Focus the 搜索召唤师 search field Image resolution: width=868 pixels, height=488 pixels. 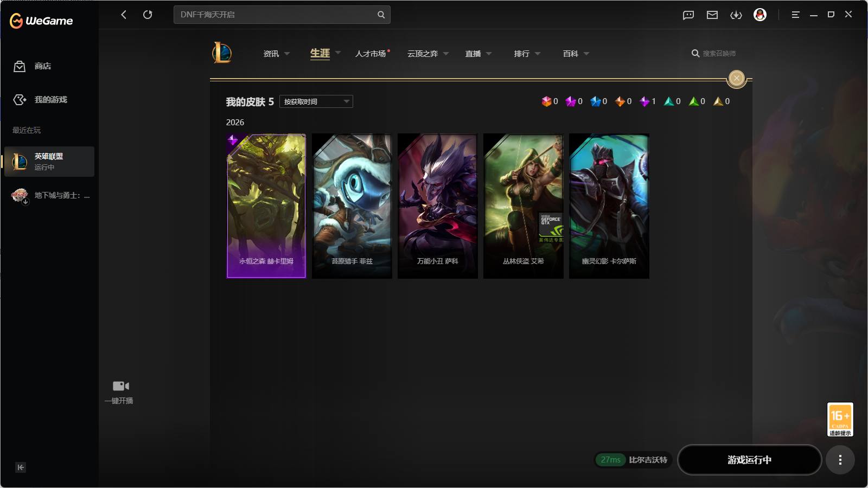pyautogui.click(x=719, y=53)
